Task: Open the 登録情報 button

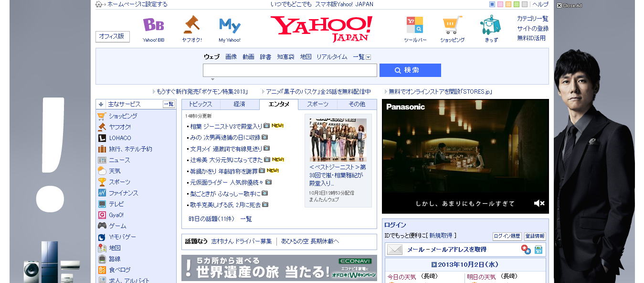Action: click(535, 236)
